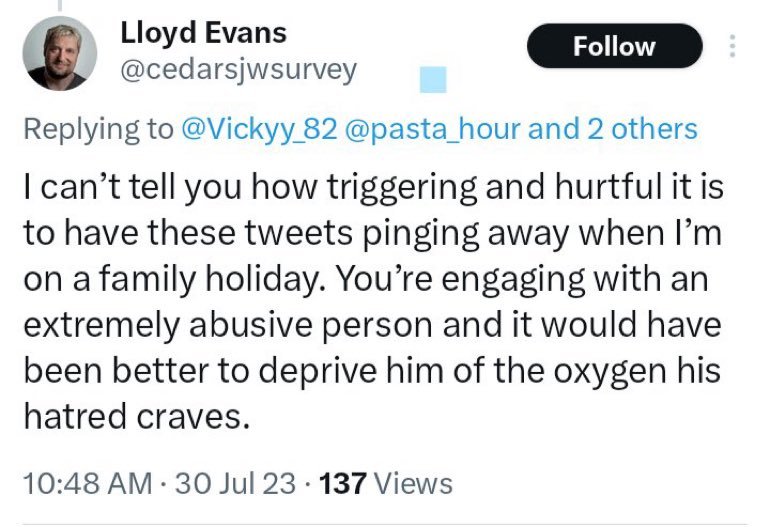View the 137 view count
Image resolution: width=769 pixels, height=527 pixels.
pos(343,483)
